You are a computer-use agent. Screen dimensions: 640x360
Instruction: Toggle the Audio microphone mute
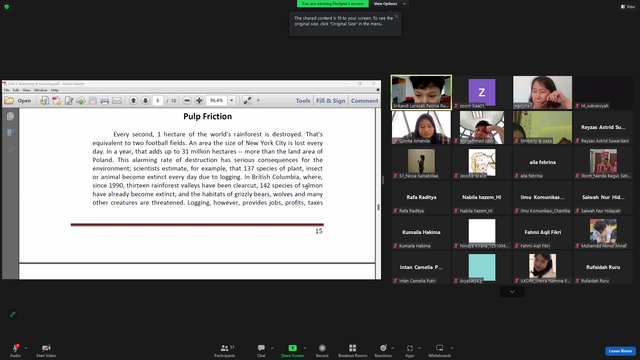pos(16,350)
